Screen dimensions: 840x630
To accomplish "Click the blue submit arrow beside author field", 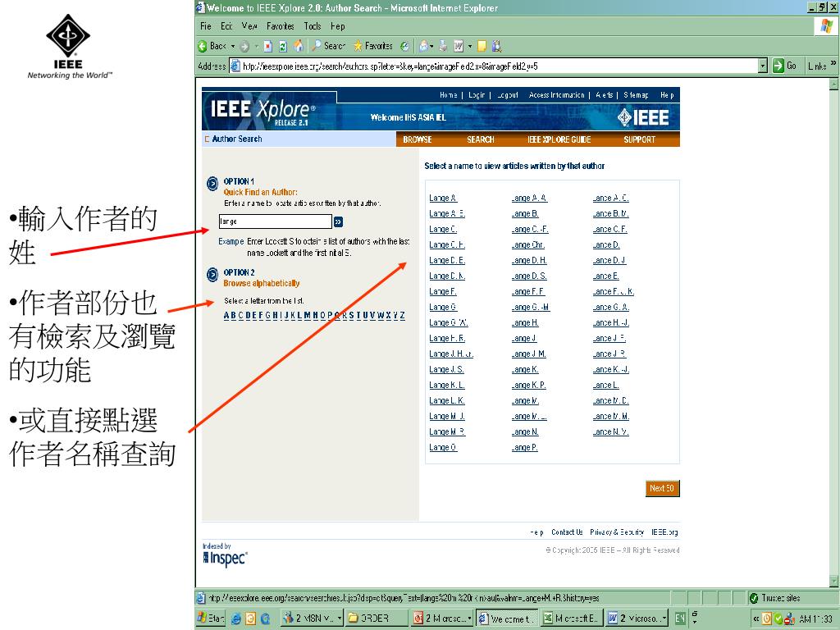I will click(338, 221).
